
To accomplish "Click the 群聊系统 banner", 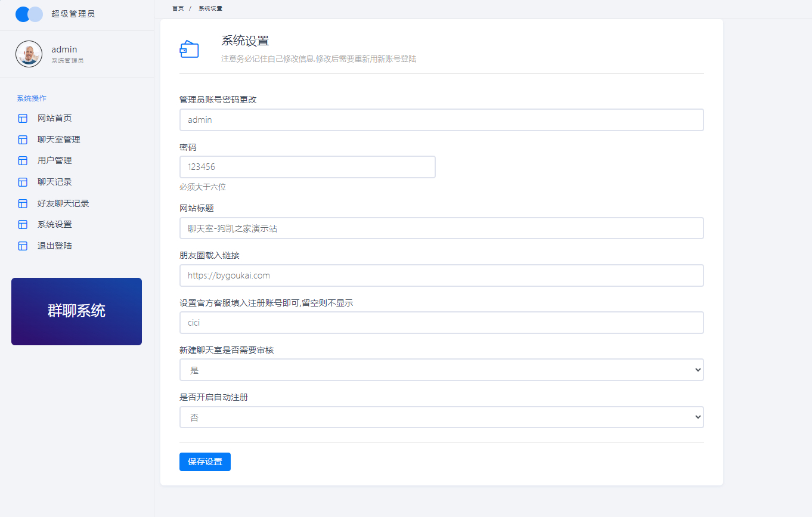I will pos(76,311).
